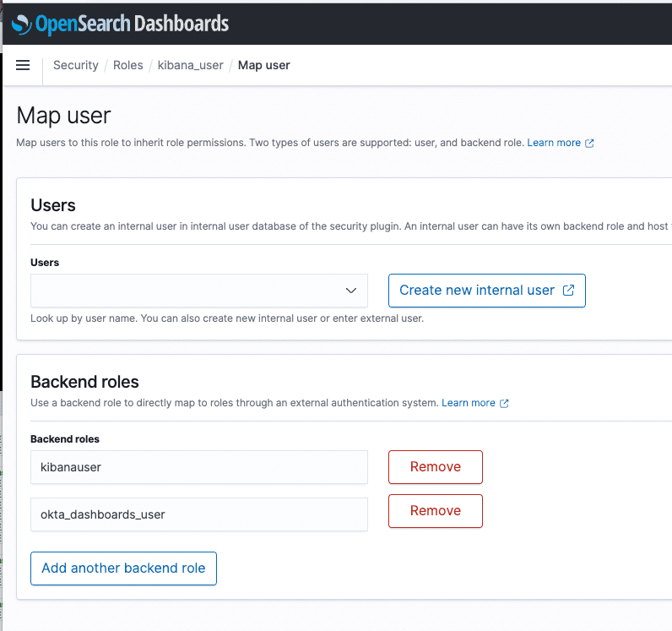Click the Users section heading
Screen dimensions: 672x631
point(53,205)
